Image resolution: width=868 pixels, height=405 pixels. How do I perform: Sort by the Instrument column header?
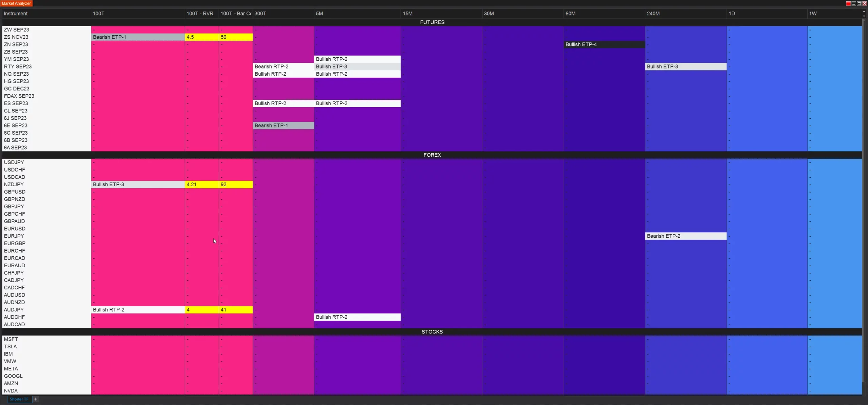point(16,14)
